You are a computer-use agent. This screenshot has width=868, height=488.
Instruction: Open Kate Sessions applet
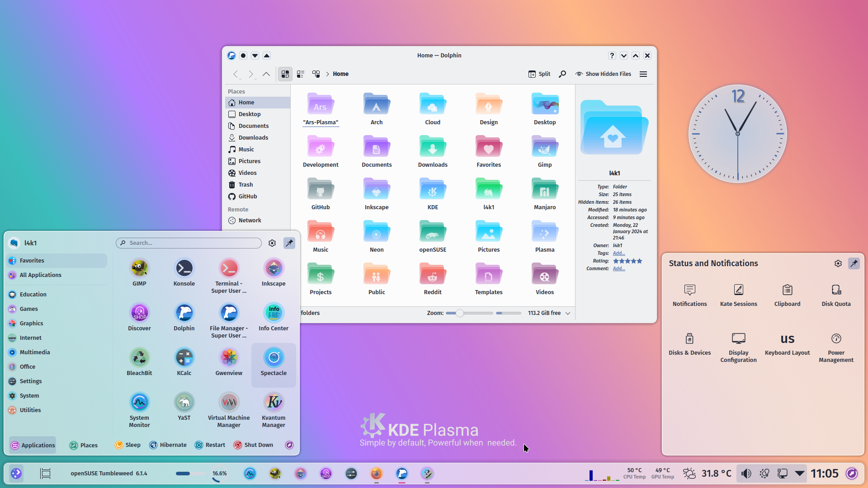click(x=738, y=296)
